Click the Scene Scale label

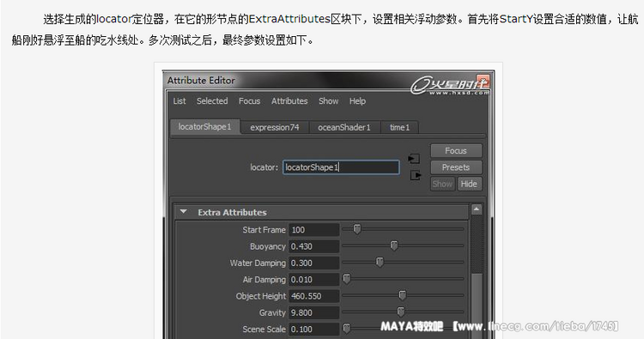point(264,330)
